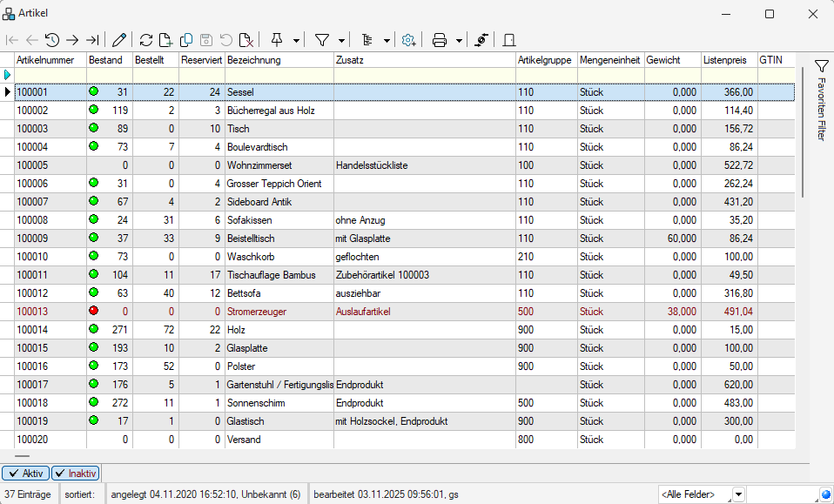Viewport: 834px width, 504px height.
Task: Create a new article record
Action: (166, 39)
